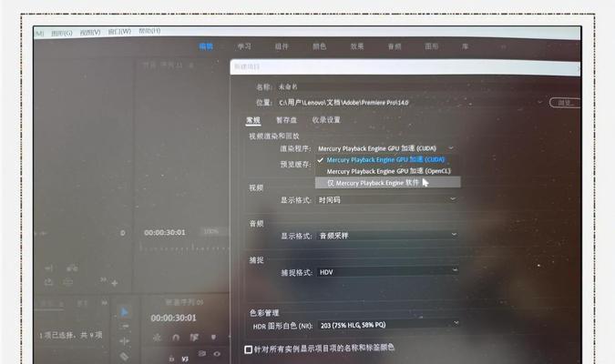Image resolution: width=615 pixels, height=364 pixels.
Task: Click the browse button next to location
Action: (x=565, y=103)
